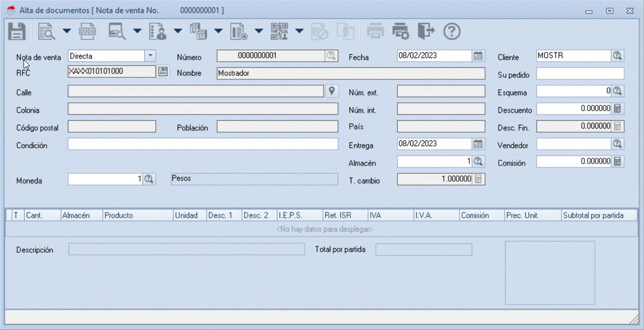Viewport: 644px width, 330px height.
Task: Open calculator icon for Descuento field
Action: (617, 109)
